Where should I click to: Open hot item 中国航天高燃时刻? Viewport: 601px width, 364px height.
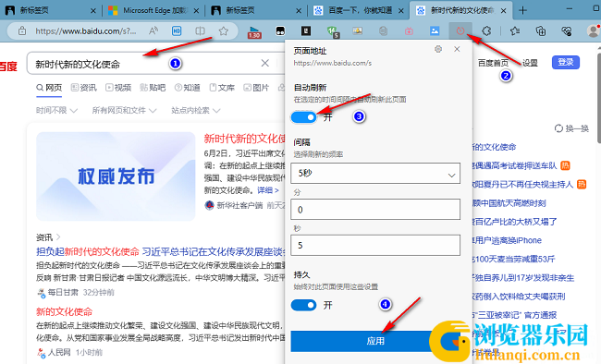pos(509,203)
